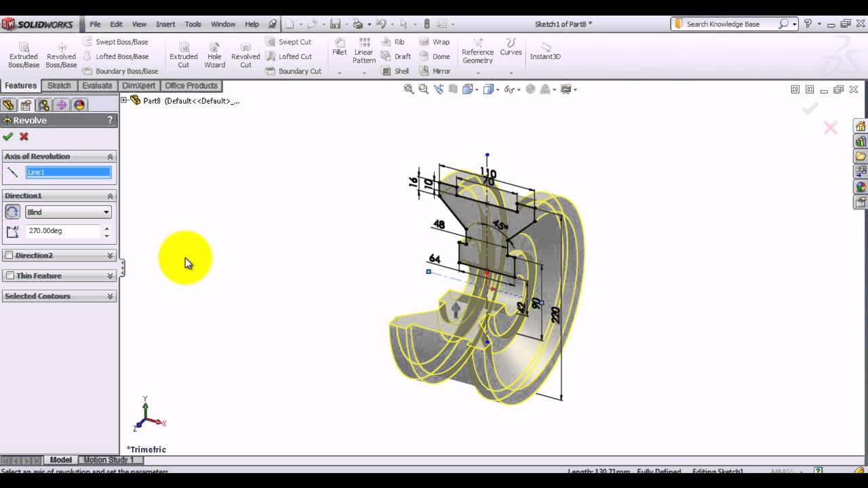Select Lofted Cut
This screenshot has height=488, width=868.
coord(288,56)
